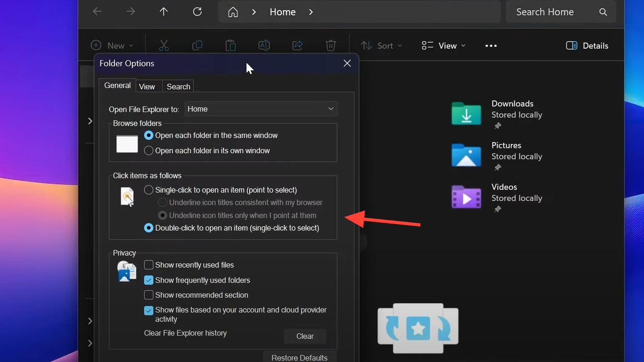Click the Rename icon in toolbar
This screenshot has height=362, width=644.
coord(264,45)
